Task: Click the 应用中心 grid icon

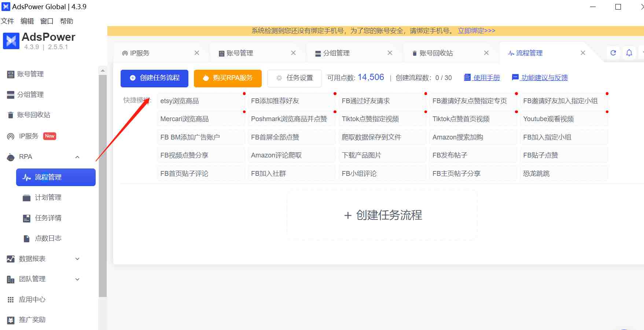Action: pos(11,300)
